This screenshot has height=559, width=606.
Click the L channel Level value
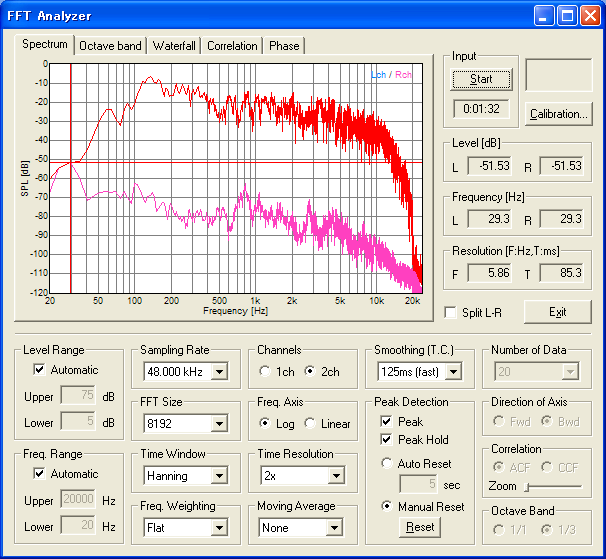point(490,166)
